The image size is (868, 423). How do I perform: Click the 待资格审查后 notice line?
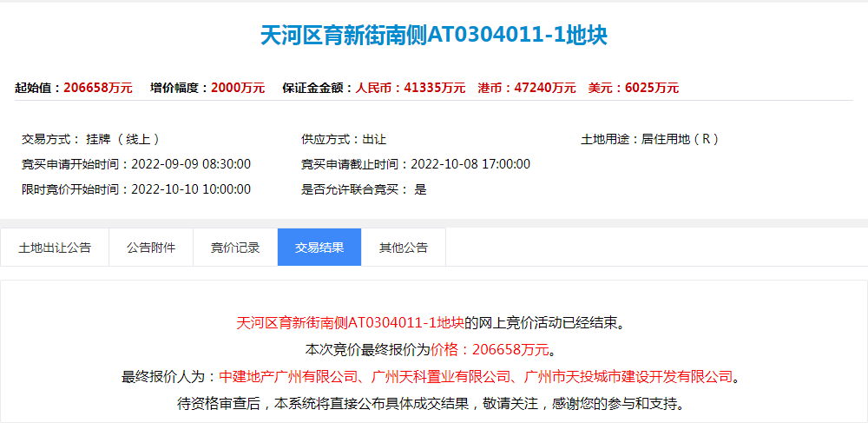click(431, 403)
